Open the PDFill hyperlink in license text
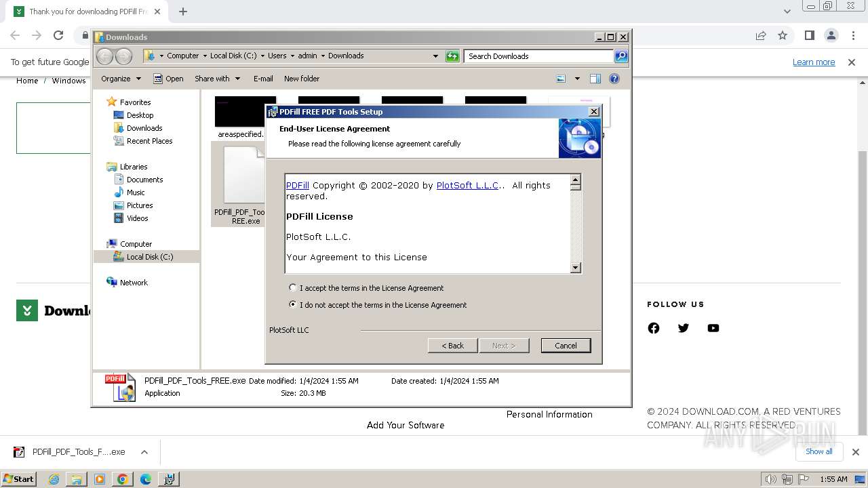868x488 pixels. pyautogui.click(x=298, y=185)
